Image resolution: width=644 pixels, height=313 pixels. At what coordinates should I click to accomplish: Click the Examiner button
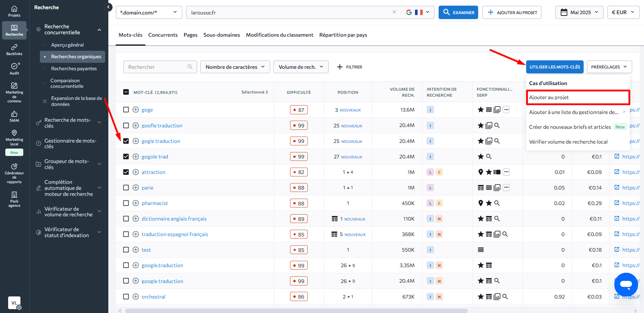click(458, 12)
